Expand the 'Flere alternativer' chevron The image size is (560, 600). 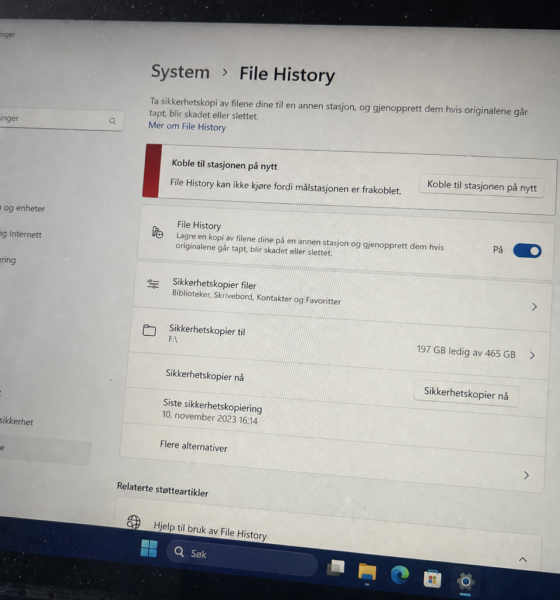point(526,475)
